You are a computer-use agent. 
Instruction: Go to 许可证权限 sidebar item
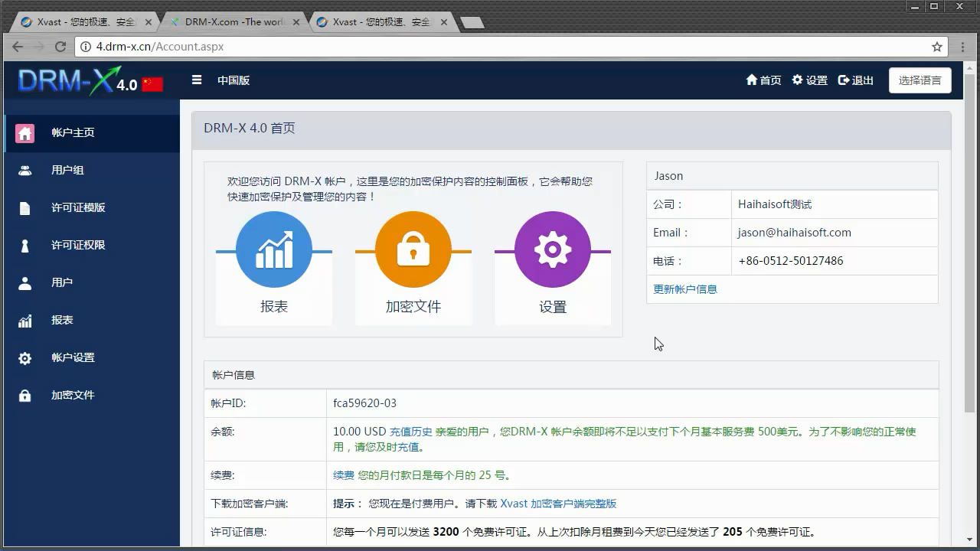click(x=78, y=245)
